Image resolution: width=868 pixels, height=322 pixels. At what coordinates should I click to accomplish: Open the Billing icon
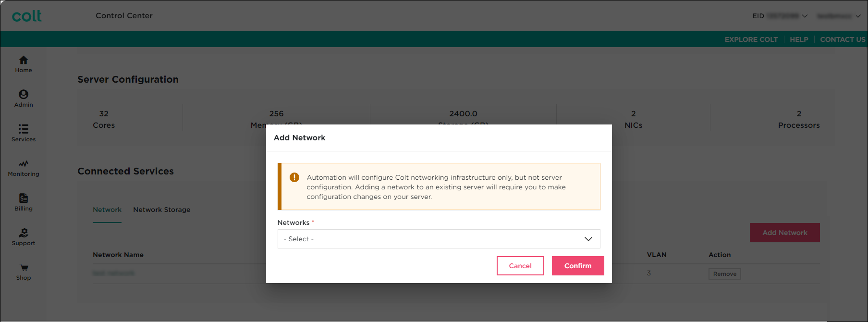point(24,198)
